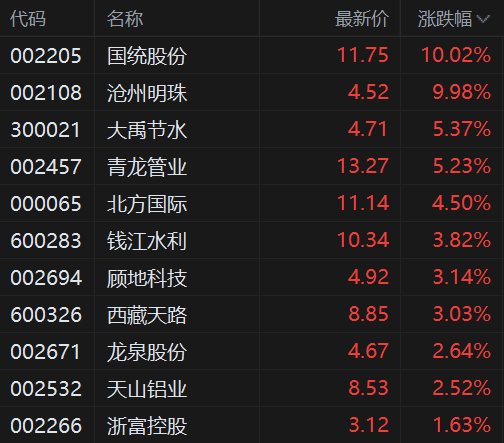This screenshot has width=504, height=443.
Task: Sort by the 涨跌幅 dropdown arrow
Action: [x=483, y=19]
